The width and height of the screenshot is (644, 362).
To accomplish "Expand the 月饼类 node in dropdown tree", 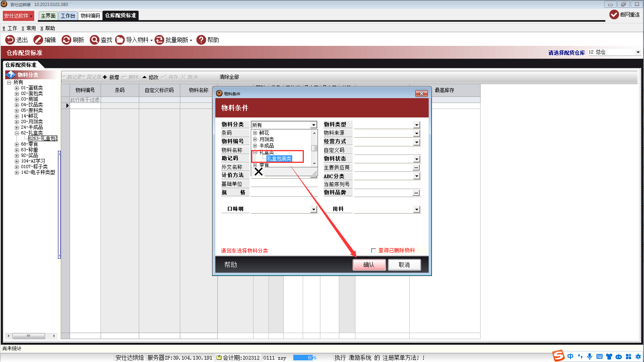I will click(255, 140).
